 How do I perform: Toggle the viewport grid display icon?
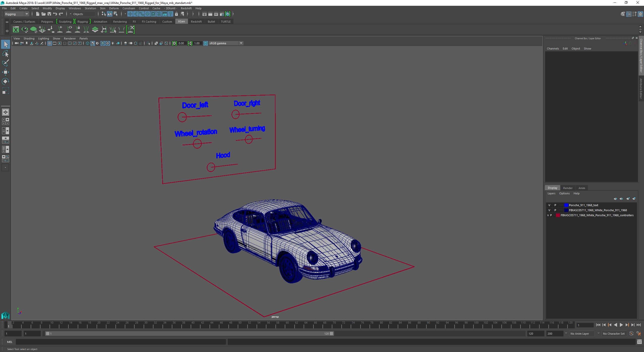pos(50,43)
